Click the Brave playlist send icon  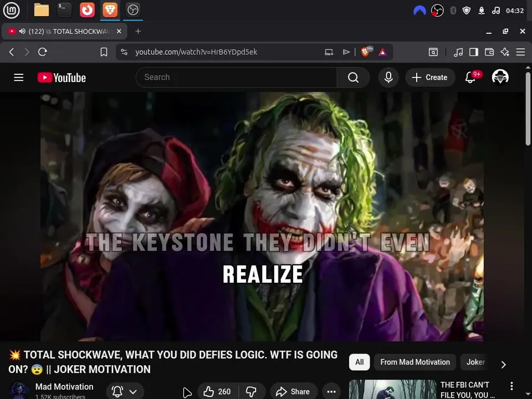pyautogui.click(x=346, y=52)
